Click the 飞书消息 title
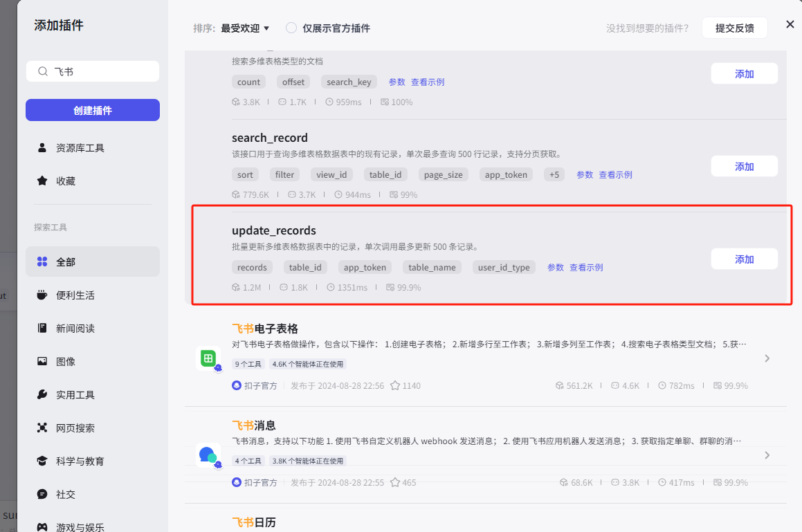Viewport: 802px width, 532px height. coord(254,425)
